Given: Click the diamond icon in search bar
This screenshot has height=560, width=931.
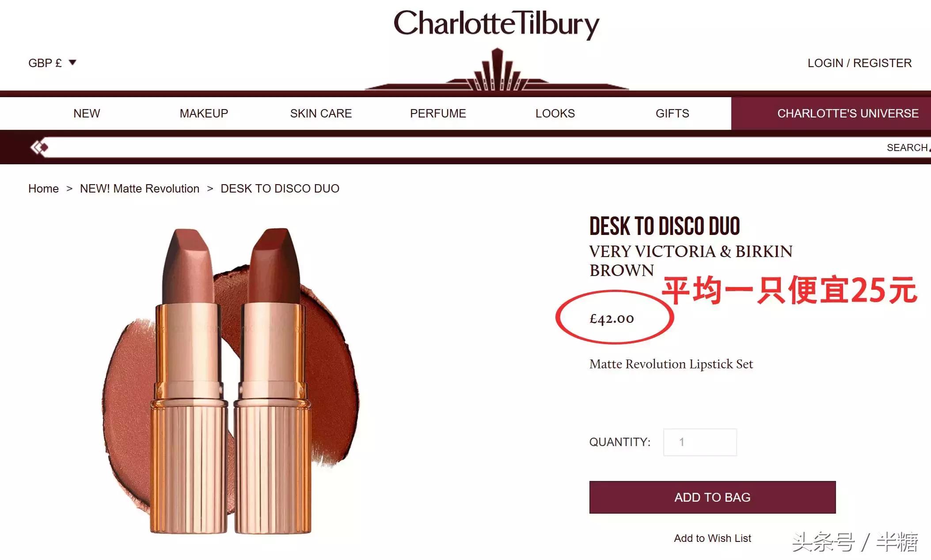Looking at the screenshot, I should (39, 147).
